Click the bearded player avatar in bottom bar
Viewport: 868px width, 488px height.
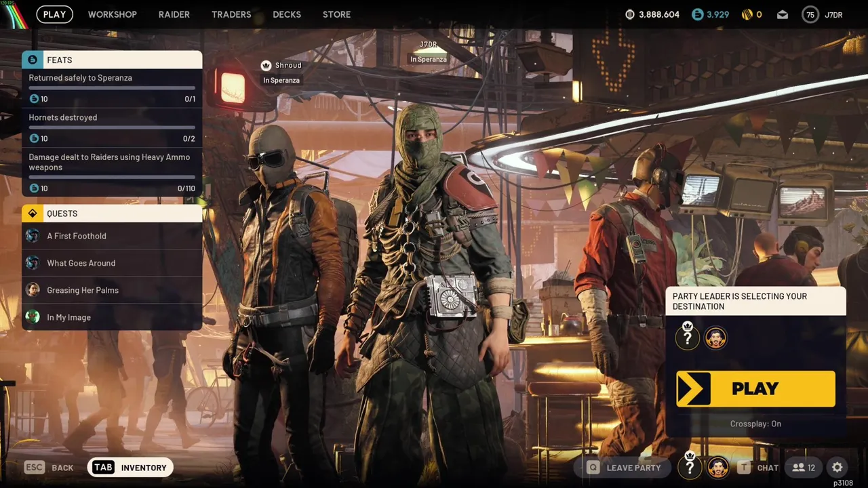pos(718,467)
